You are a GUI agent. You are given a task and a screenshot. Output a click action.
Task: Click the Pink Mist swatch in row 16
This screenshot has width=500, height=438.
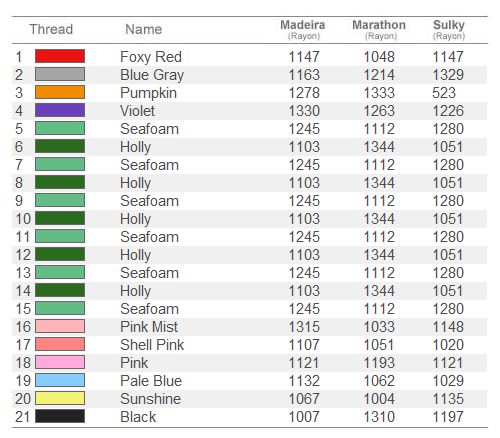click(x=60, y=326)
